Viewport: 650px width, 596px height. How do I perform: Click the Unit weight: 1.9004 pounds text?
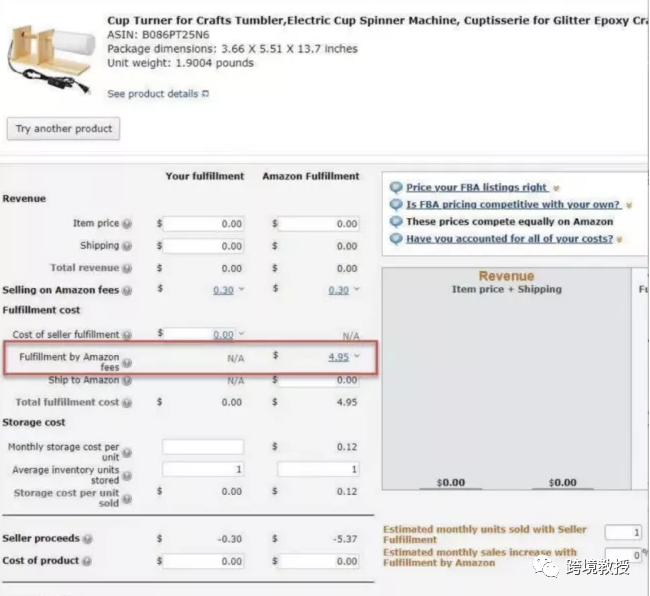tap(180, 63)
